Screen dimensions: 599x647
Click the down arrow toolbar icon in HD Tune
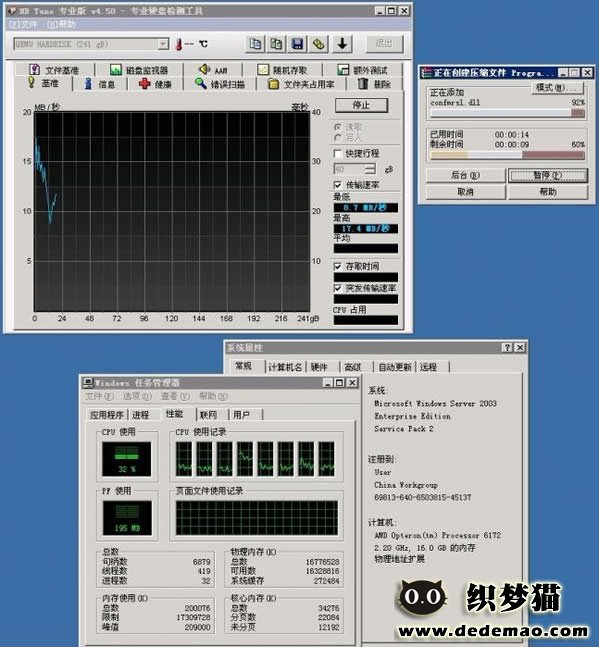(342, 43)
